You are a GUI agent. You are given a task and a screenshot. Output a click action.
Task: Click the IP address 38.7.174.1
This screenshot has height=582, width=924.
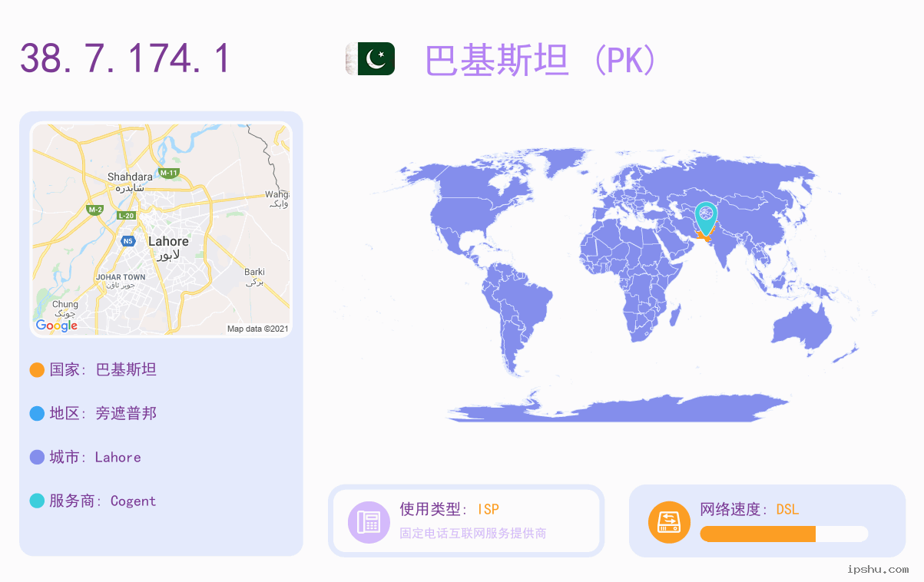125,58
